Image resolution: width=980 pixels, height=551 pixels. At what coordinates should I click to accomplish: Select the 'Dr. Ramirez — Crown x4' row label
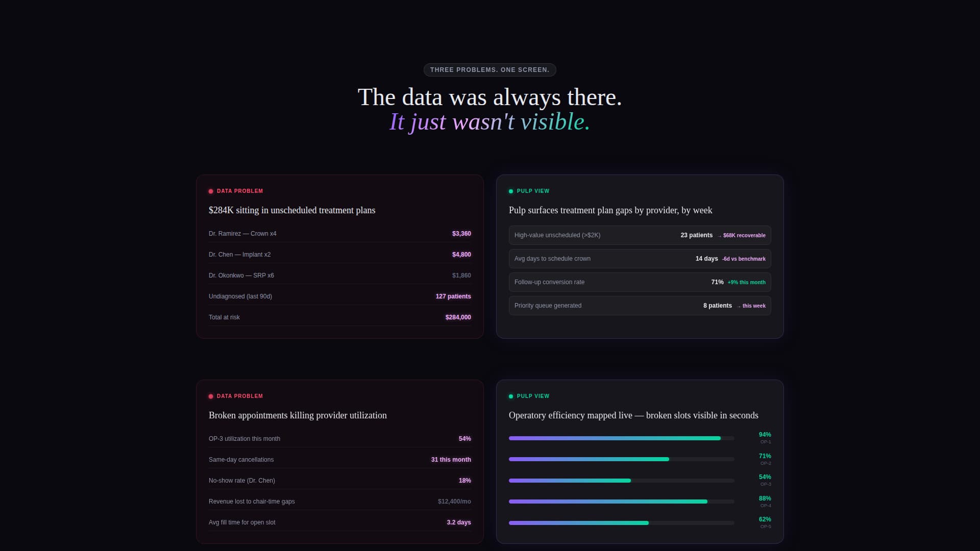242,234
